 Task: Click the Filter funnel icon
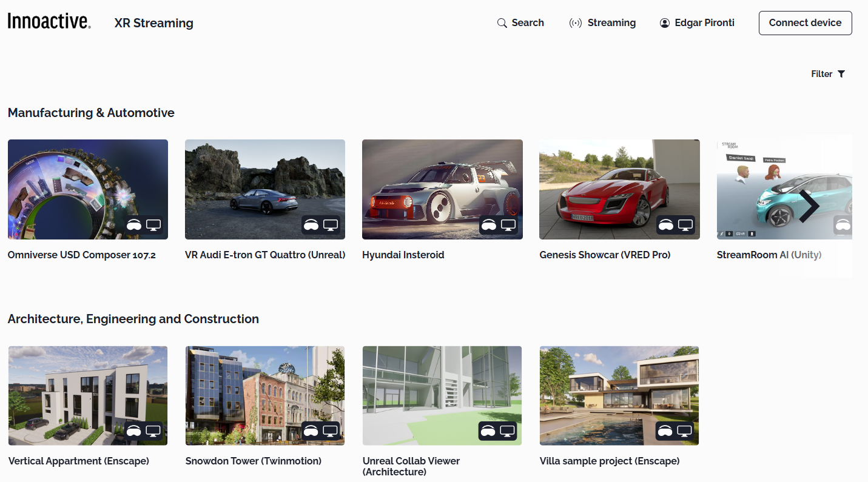pyautogui.click(x=841, y=74)
